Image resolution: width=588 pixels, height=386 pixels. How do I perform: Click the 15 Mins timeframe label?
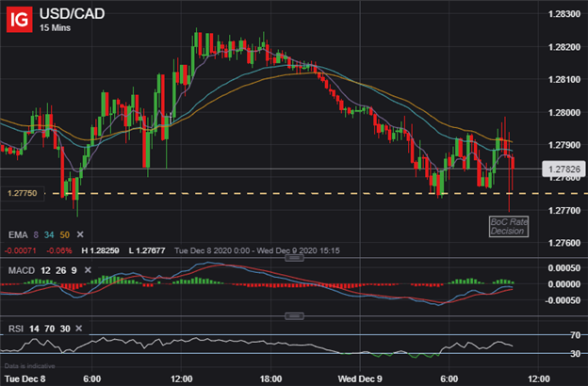[55, 27]
